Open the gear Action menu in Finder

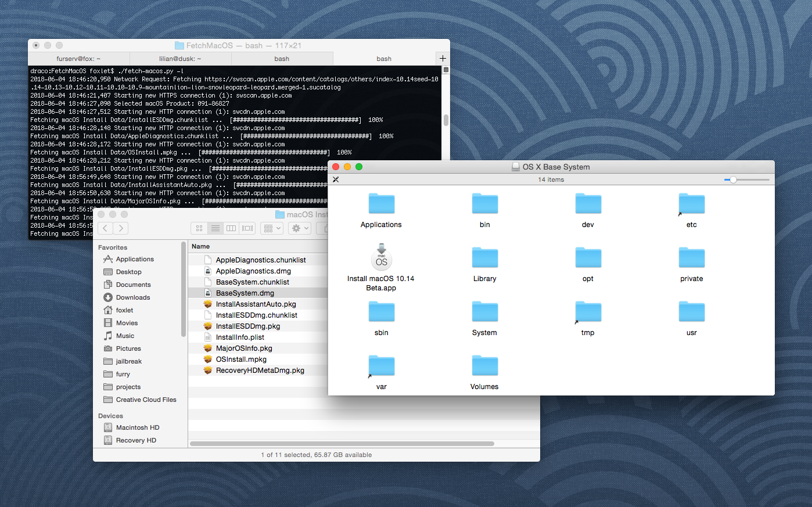300,228
